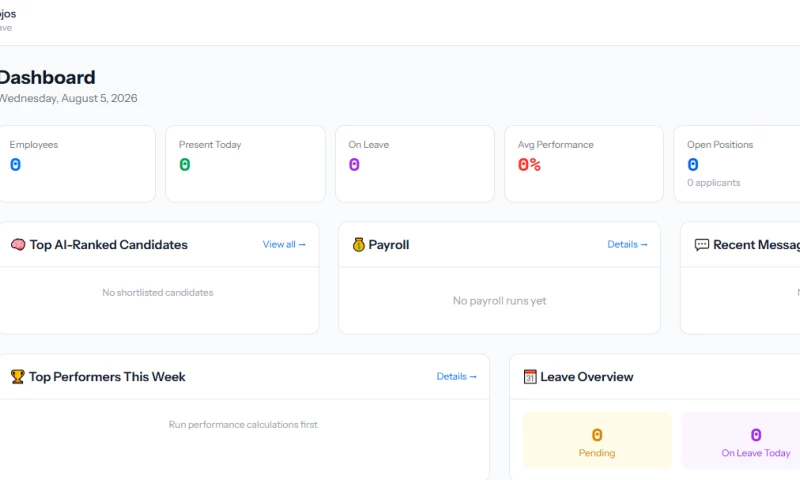Click the Dashboard page heading
Viewport: 800px width, 480px height.
pos(47,78)
